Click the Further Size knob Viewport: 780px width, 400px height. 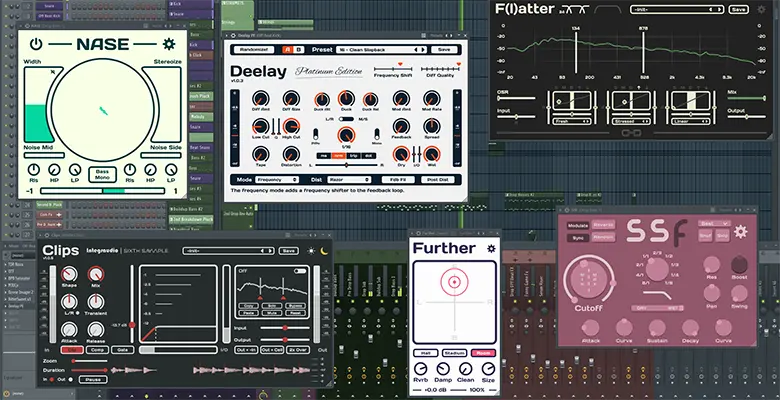click(488, 369)
